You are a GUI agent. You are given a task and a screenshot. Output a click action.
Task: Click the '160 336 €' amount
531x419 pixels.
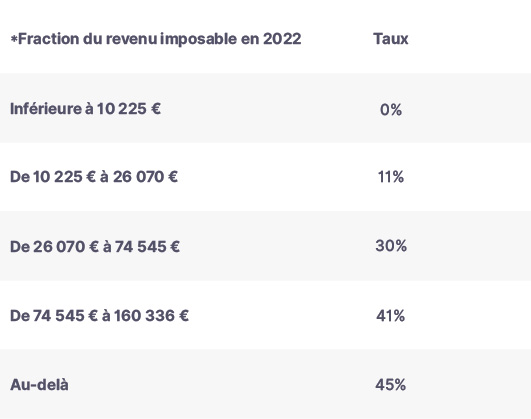click(151, 316)
